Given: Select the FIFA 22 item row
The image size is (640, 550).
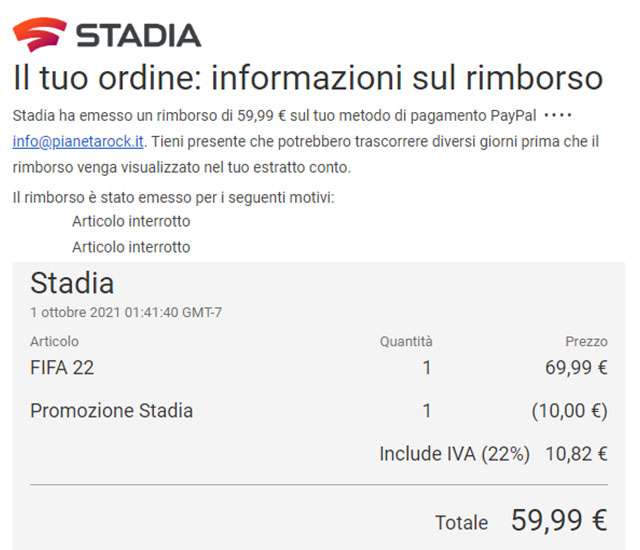Looking at the screenshot, I should 62,368.
